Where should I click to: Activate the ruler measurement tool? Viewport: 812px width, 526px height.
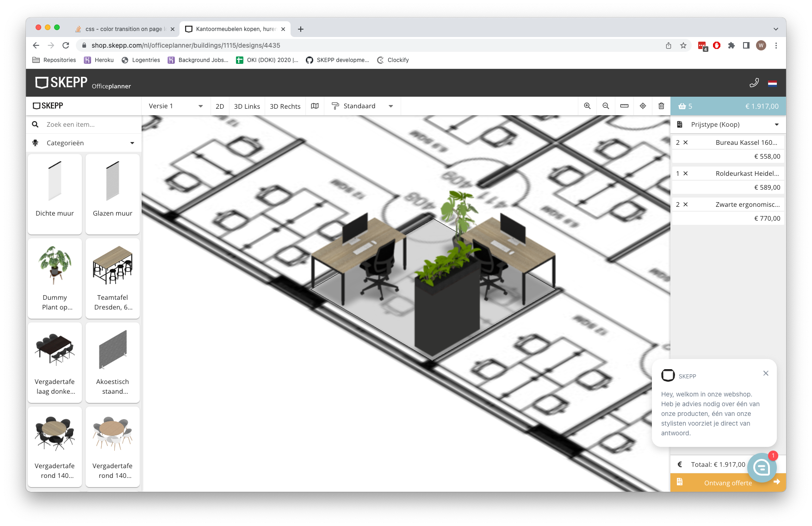click(624, 106)
